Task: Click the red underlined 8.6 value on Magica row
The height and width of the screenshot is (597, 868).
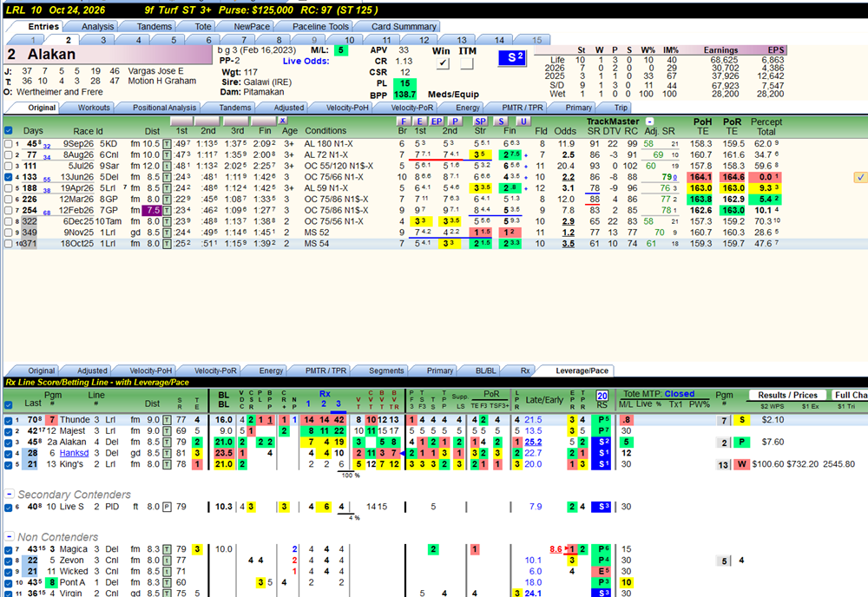Action: pyautogui.click(x=556, y=549)
